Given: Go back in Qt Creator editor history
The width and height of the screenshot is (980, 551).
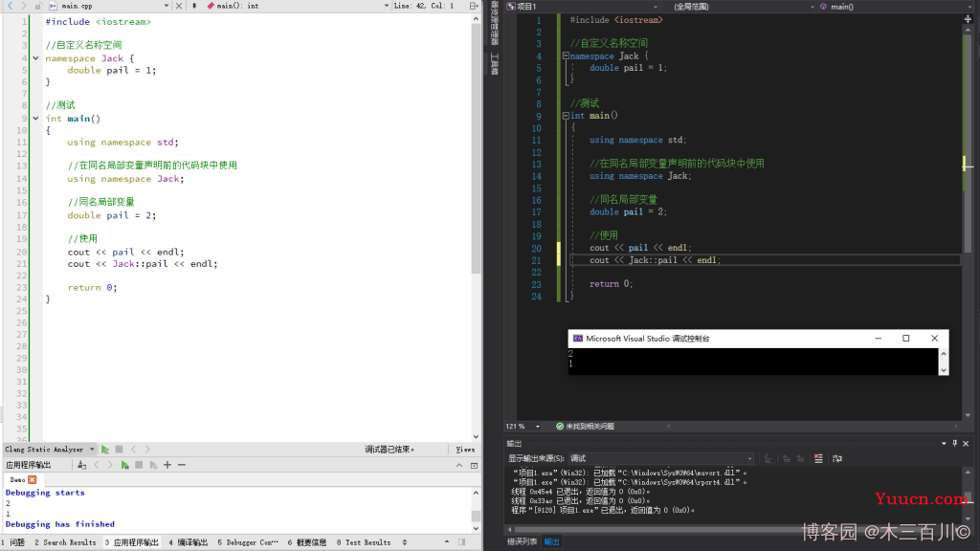Looking at the screenshot, I should click(10, 6).
